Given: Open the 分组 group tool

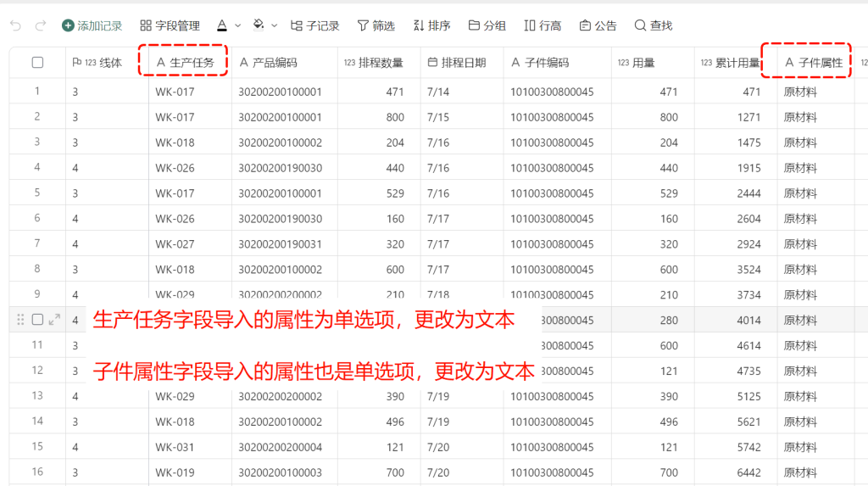Looking at the screenshot, I should pyautogui.click(x=487, y=25).
